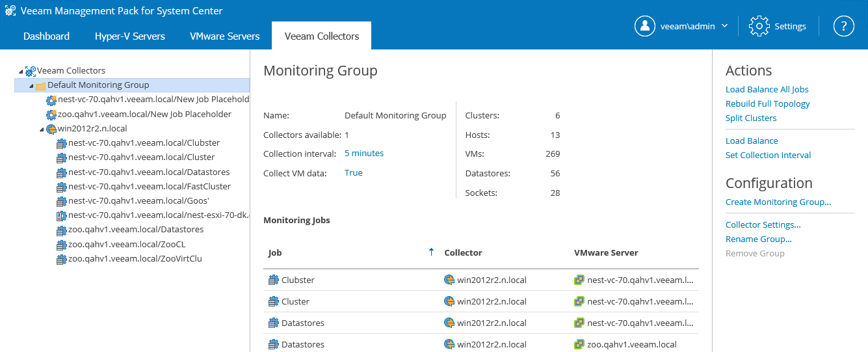The image size is (868, 352).
Task: Click the Job column sort arrow
Action: tap(431, 252)
